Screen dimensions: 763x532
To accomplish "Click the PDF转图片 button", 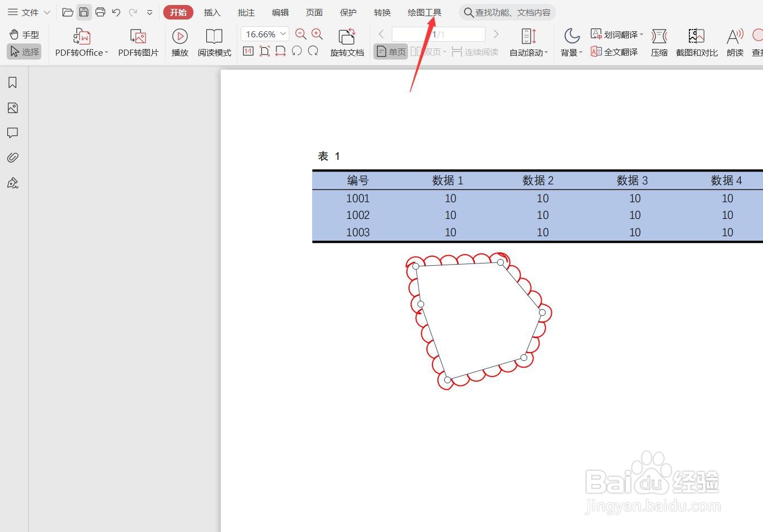I will 138,43.
